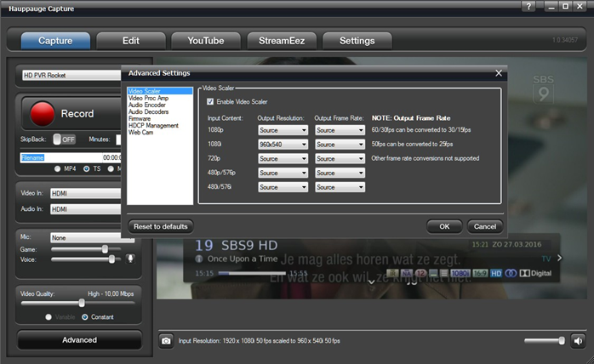Viewport: 594px width, 364px height.
Task: Click the info icon beside Once Upon a Time
Action: pos(198,259)
